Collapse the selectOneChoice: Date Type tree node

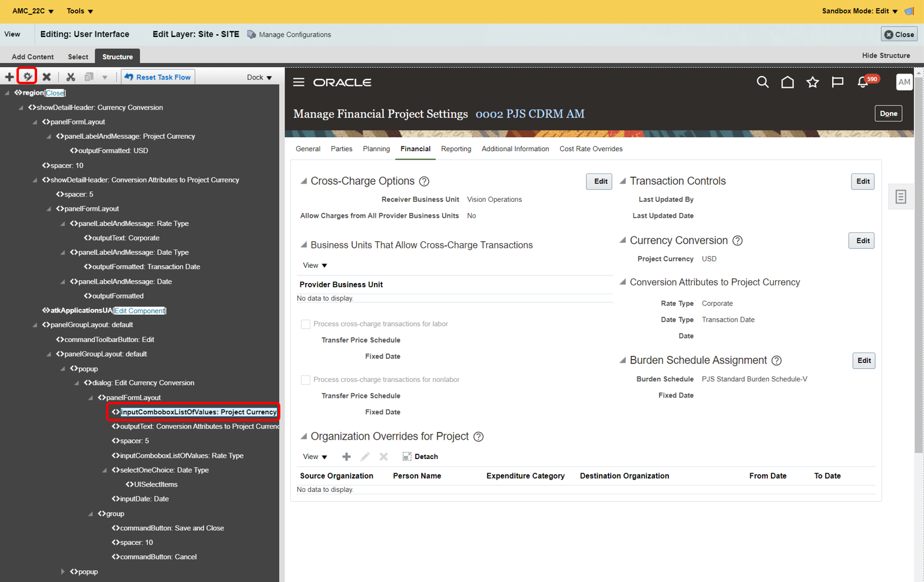tap(104, 470)
